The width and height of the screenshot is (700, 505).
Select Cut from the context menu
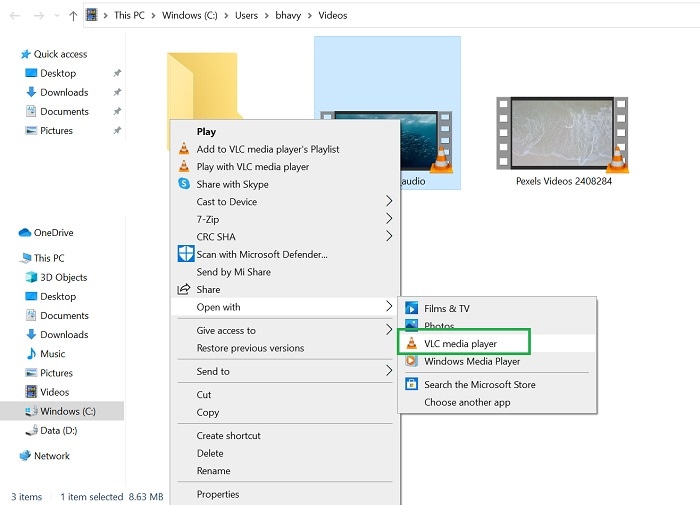click(285, 395)
